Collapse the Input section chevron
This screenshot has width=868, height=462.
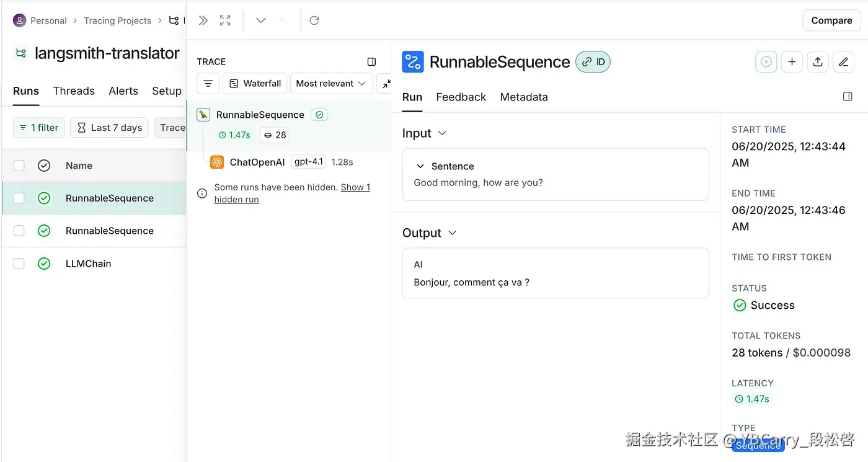[442, 133]
